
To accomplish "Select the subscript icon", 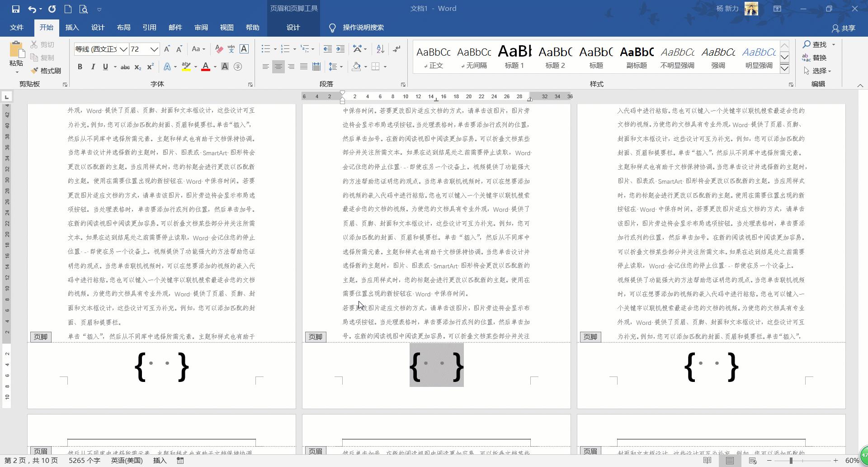I will [137, 67].
